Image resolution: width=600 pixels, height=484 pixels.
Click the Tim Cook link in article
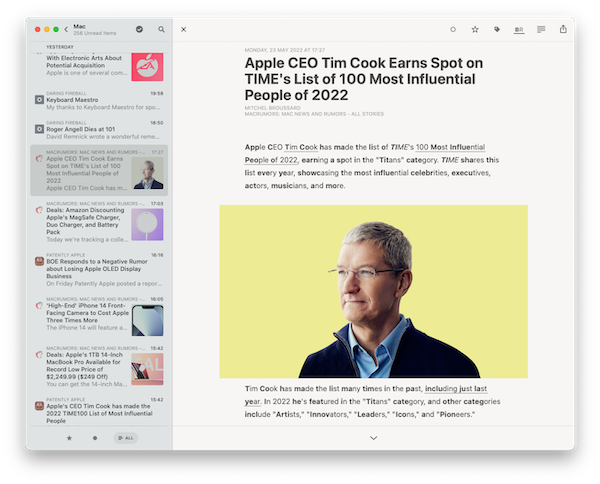(301, 147)
